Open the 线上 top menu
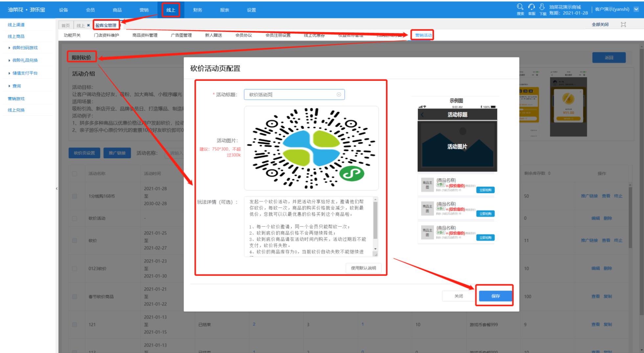This screenshot has width=644, height=353. (171, 10)
